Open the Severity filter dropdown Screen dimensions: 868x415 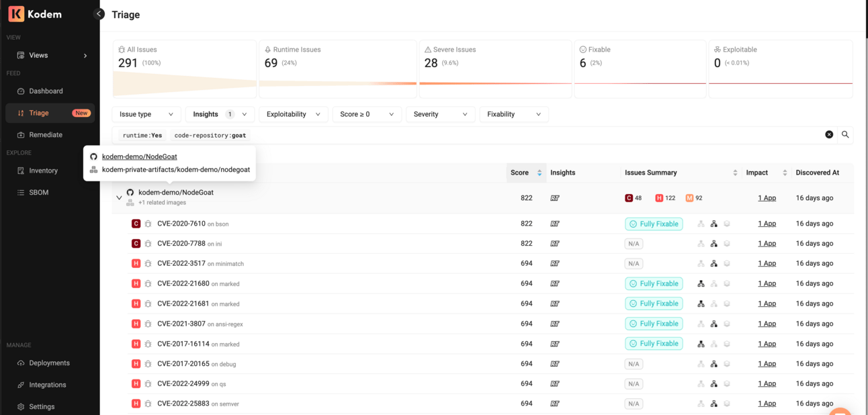coord(440,113)
